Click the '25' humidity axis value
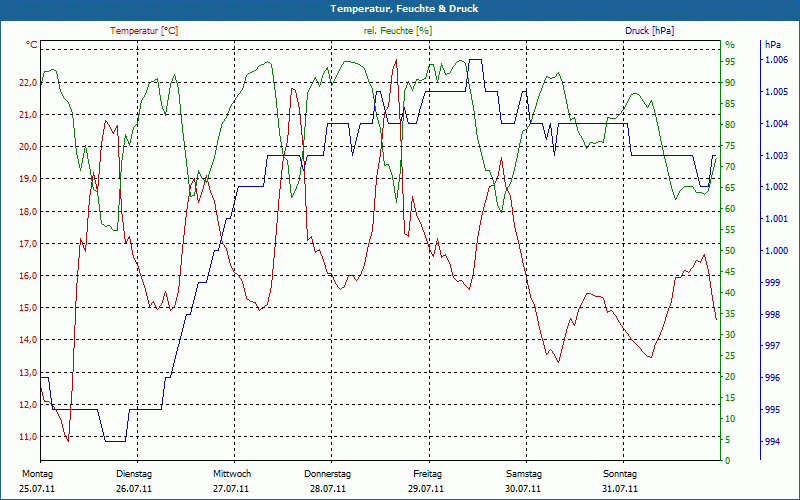Screen dimensions: 800x500 click(x=730, y=356)
